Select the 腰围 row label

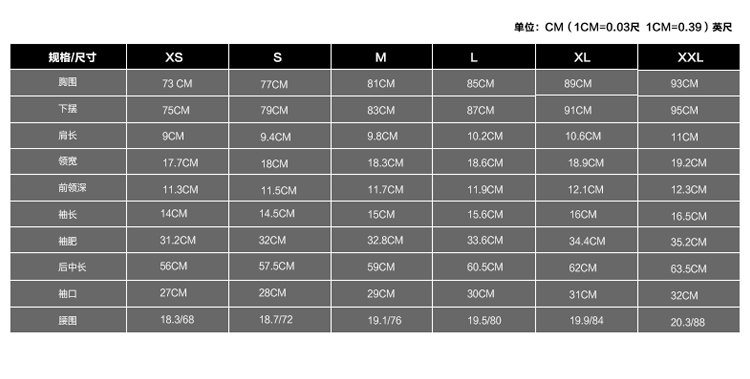(68, 320)
